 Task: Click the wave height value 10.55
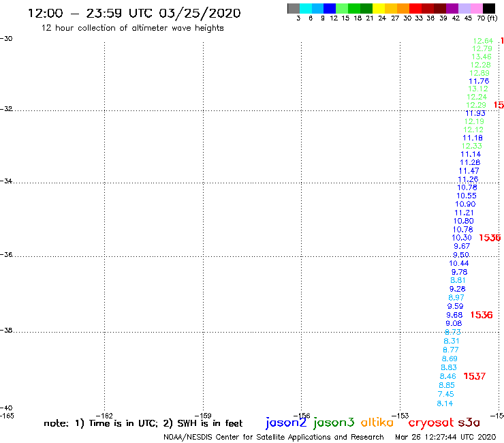point(467,196)
